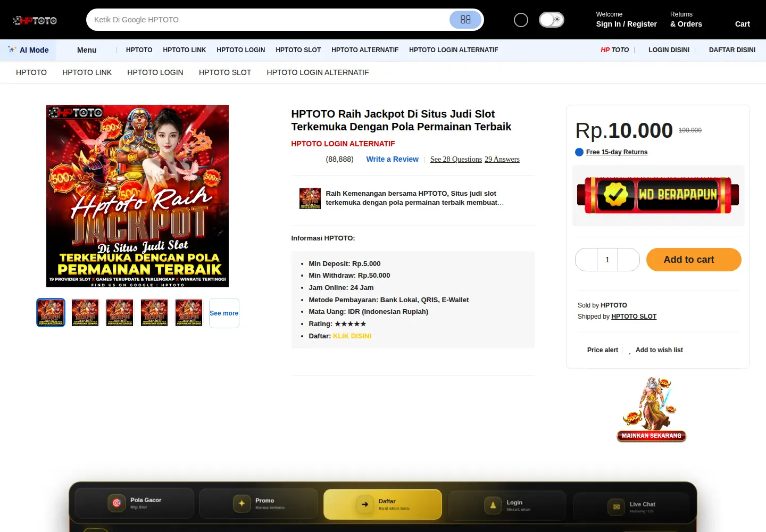Click the HPTOTO logo in the header

tap(35, 20)
